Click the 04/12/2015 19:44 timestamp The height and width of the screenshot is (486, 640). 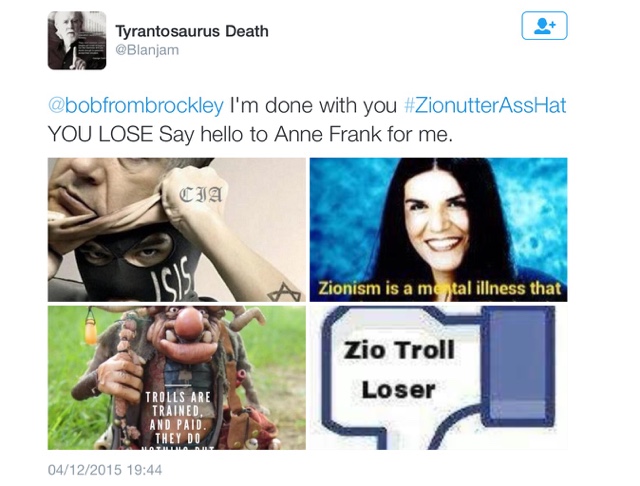(105, 470)
